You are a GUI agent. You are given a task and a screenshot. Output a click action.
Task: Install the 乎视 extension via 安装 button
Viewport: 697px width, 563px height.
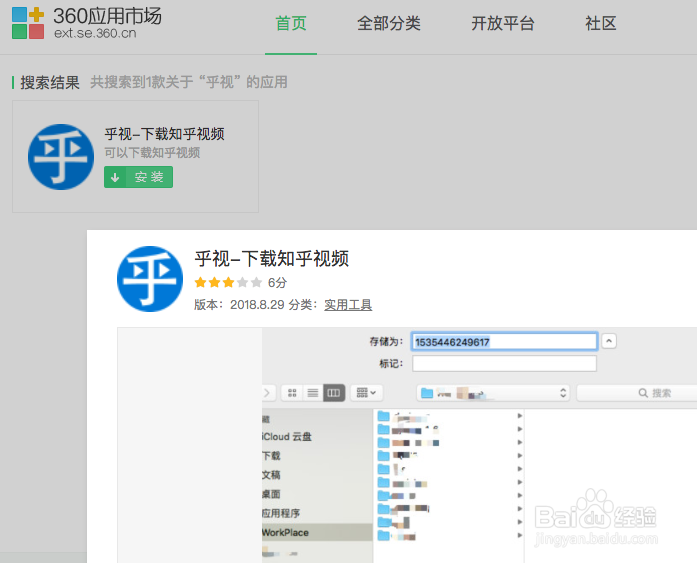pyautogui.click(x=138, y=177)
